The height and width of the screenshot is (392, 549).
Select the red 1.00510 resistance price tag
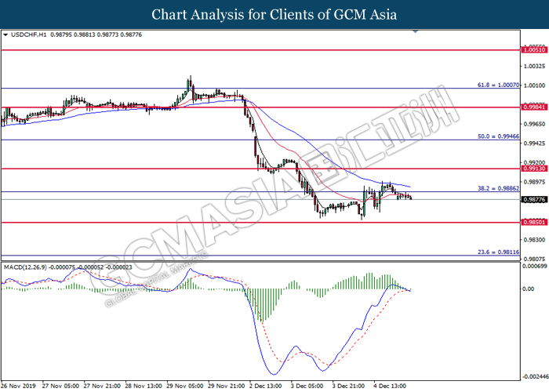[533, 49]
